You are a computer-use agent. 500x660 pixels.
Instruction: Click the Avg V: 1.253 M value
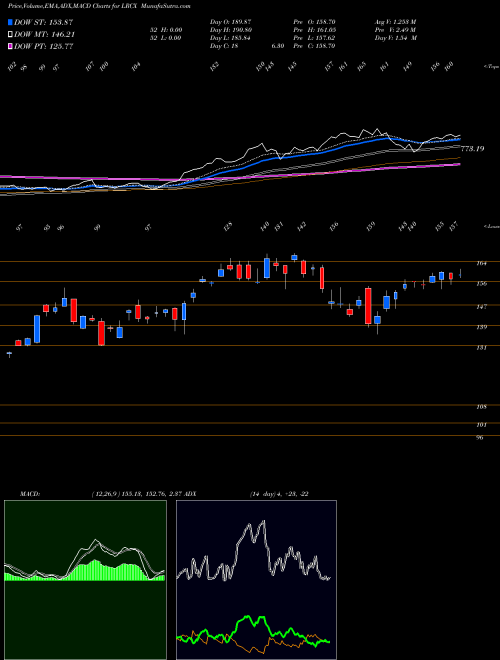coord(396,22)
